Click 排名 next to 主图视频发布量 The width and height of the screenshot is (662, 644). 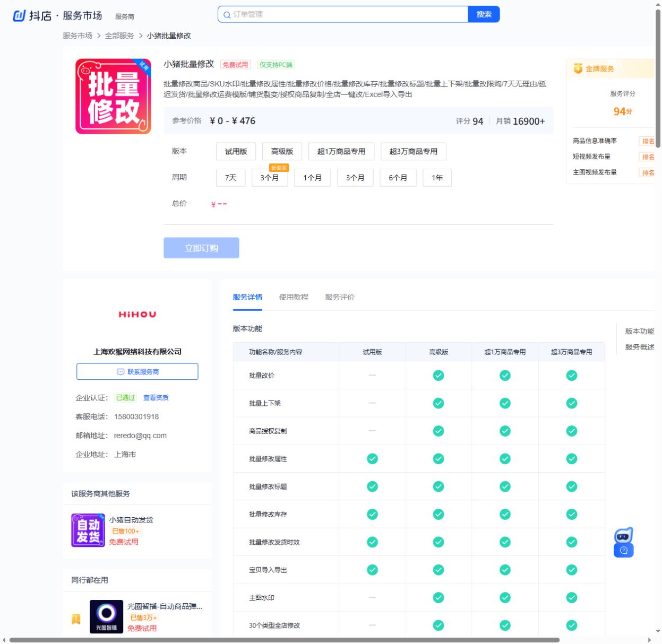(648, 172)
